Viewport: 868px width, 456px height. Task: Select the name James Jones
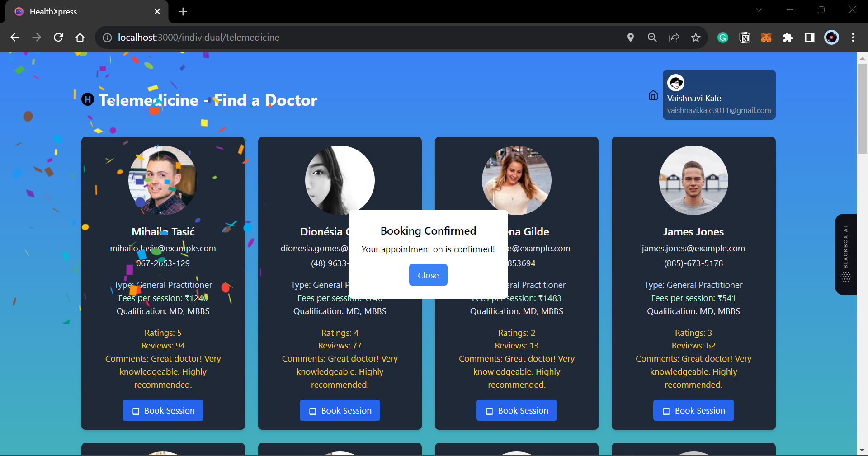693,232
